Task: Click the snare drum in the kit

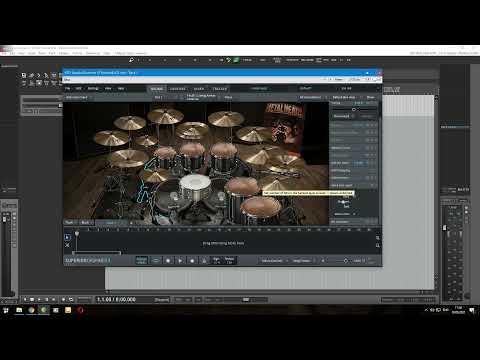Action: pyautogui.click(x=195, y=187)
